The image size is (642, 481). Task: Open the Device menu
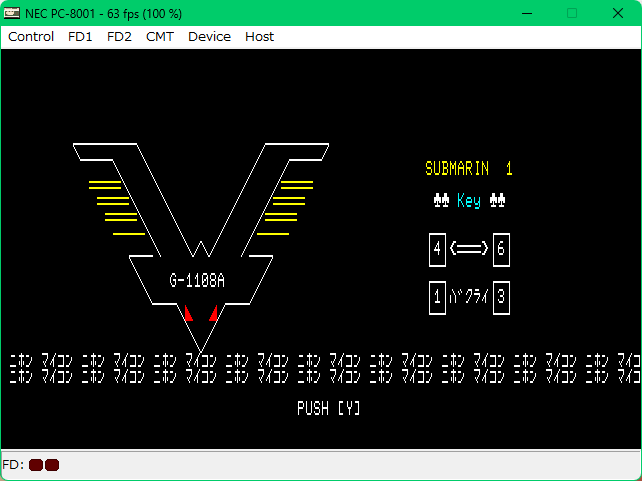click(x=209, y=37)
